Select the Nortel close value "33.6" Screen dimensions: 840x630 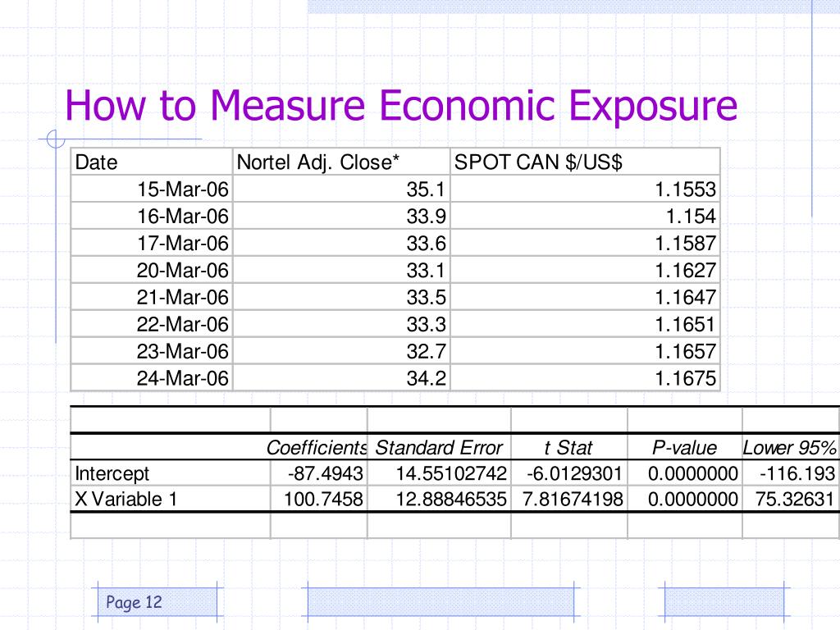point(341,243)
